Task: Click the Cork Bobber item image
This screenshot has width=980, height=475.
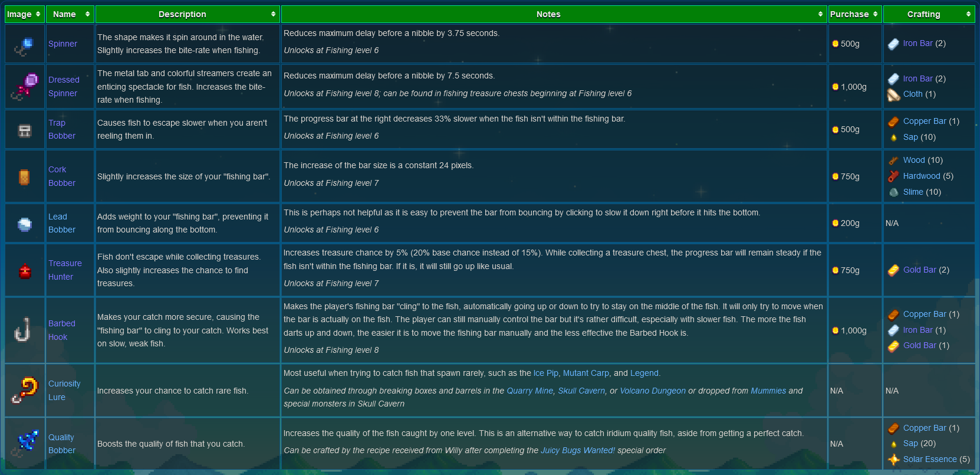Action: point(25,176)
